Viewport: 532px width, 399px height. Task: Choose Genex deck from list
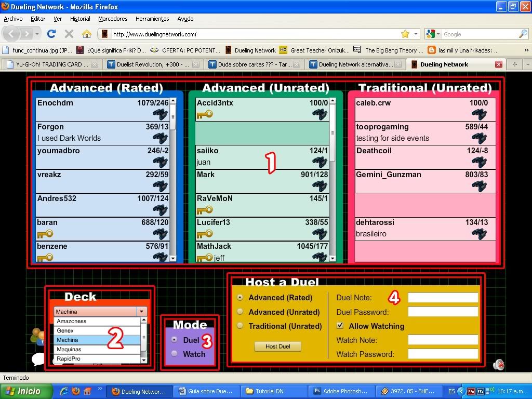[x=97, y=330]
